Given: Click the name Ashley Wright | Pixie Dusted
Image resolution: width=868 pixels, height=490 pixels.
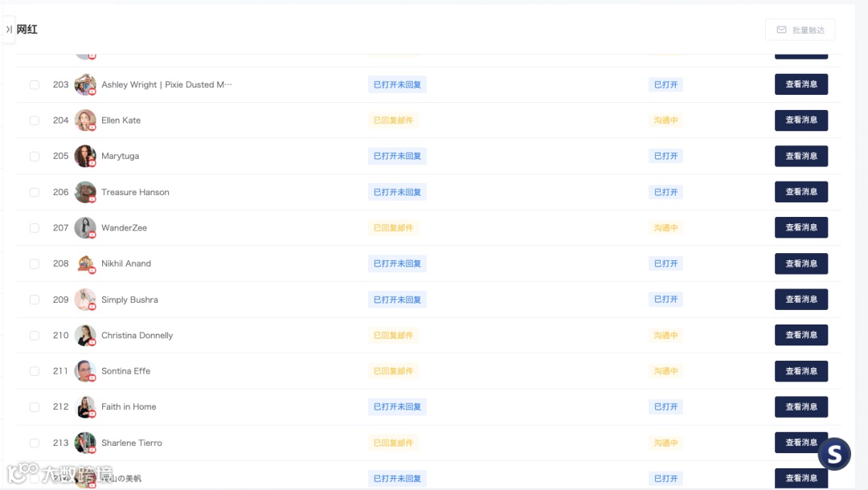Looking at the screenshot, I should (166, 84).
